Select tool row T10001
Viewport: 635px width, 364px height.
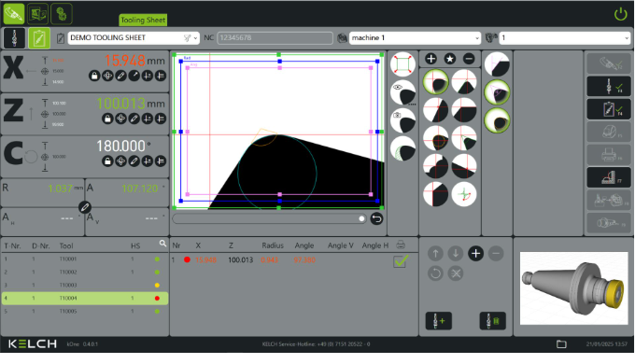click(x=85, y=259)
